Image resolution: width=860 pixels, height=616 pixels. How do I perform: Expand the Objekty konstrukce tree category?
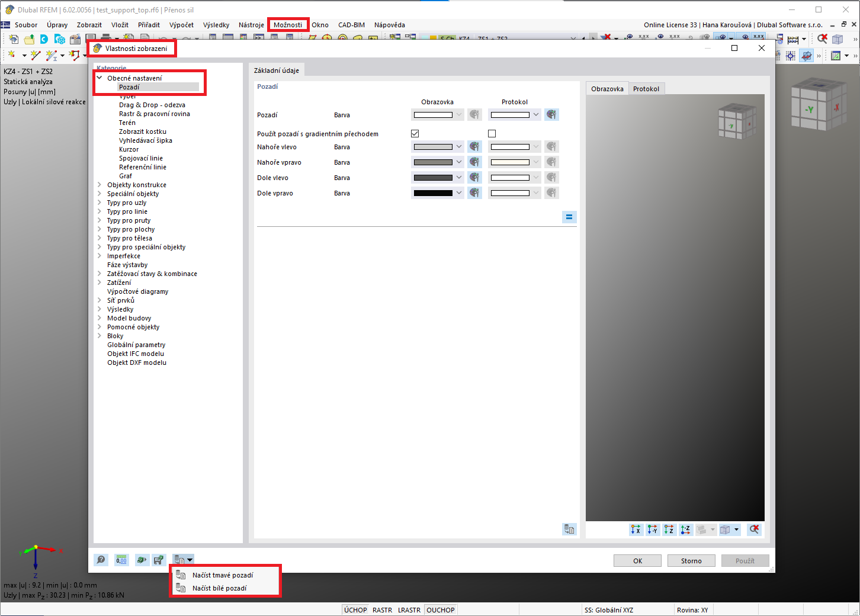click(x=100, y=185)
